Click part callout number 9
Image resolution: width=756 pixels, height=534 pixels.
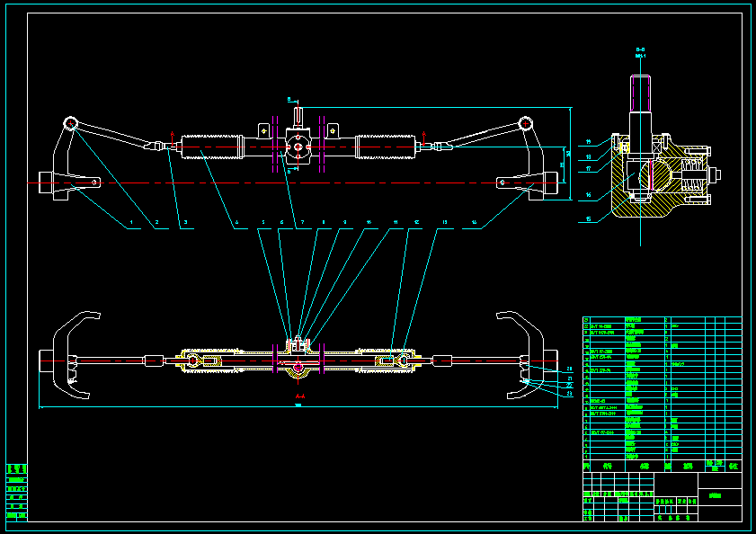pyautogui.click(x=344, y=222)
